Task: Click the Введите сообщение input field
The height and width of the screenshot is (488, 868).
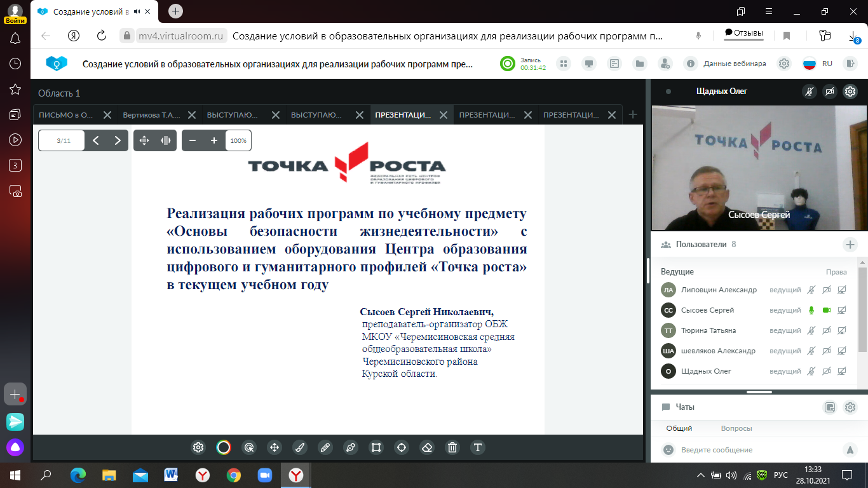Action: pyautogui.click(x=756, y=450)
